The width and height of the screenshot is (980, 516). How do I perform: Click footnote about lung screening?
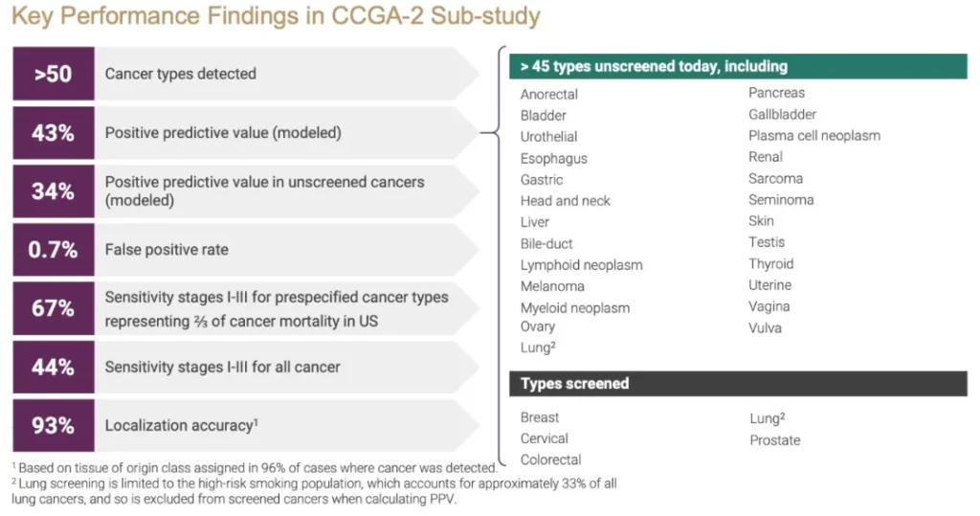click(314, 492)
